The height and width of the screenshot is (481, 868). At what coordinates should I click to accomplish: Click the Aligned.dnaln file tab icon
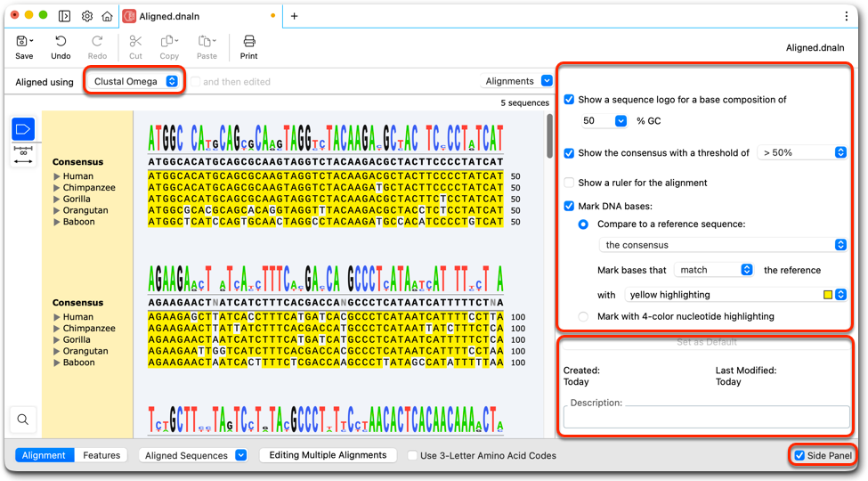pos(129,16)
